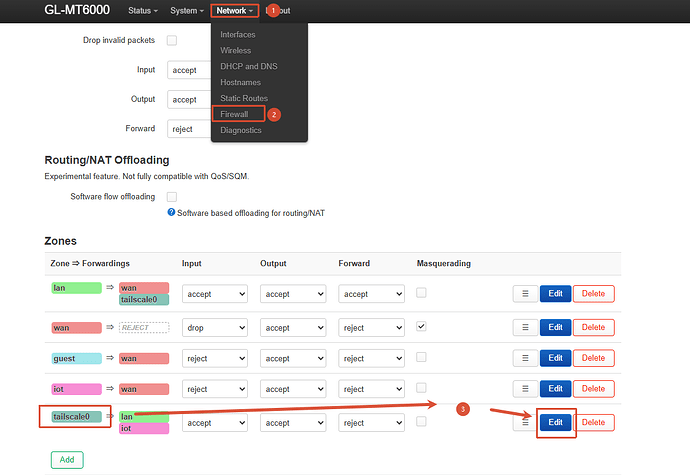Toggle Masquerading for lan zone
690x475 pixels.
[x=421, y=293]
